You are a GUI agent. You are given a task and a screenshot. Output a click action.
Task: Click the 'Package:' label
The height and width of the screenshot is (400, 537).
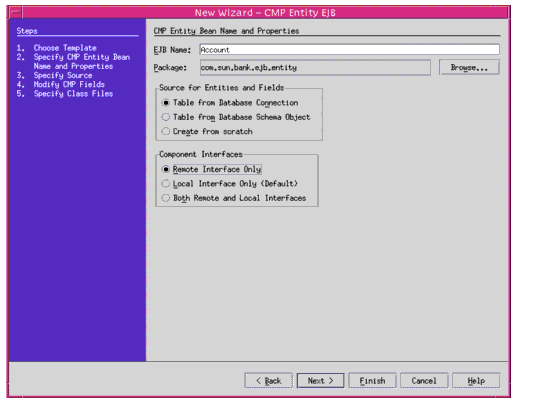pyautogui.click(x=170, y=68)
